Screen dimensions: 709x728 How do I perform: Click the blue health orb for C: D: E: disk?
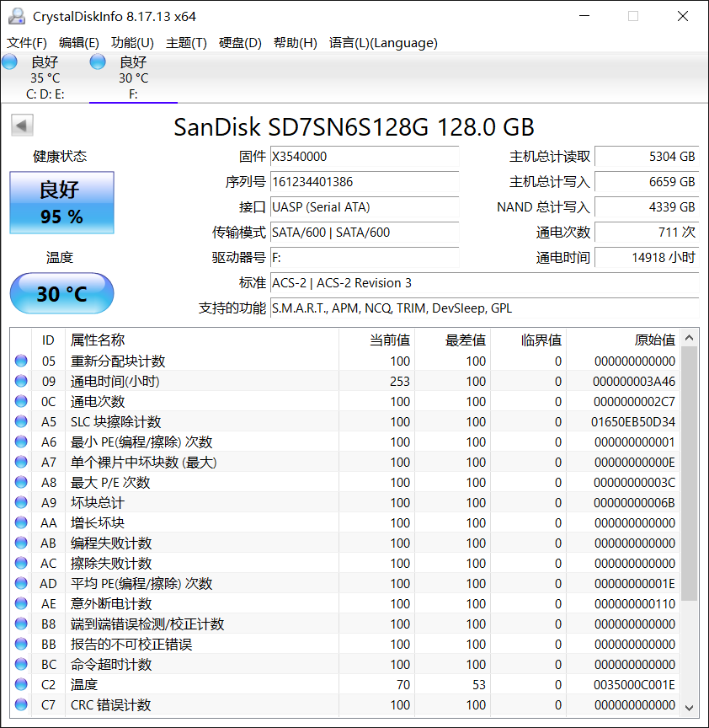click(9, 62)
